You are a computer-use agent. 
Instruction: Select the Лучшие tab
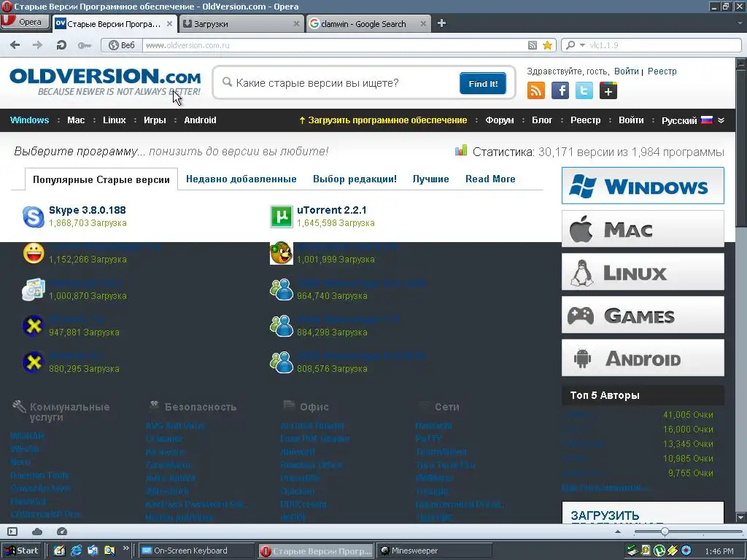[x=430, y=179]
